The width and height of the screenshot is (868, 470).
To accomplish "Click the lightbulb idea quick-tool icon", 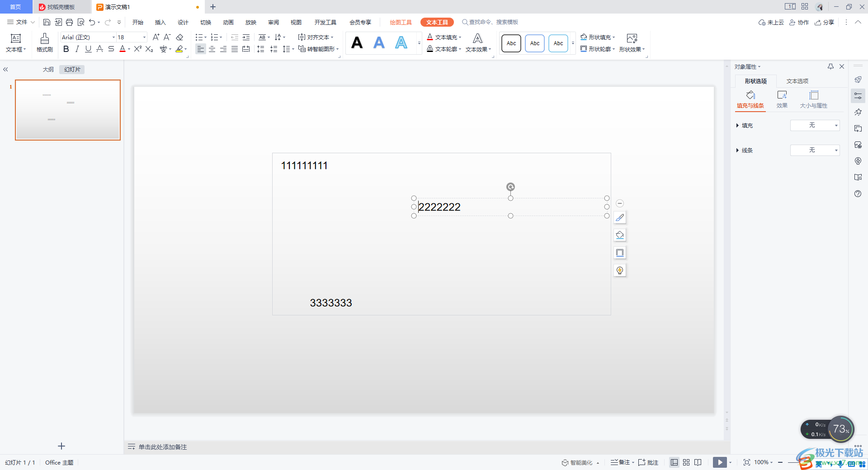I will pos(620,270).
